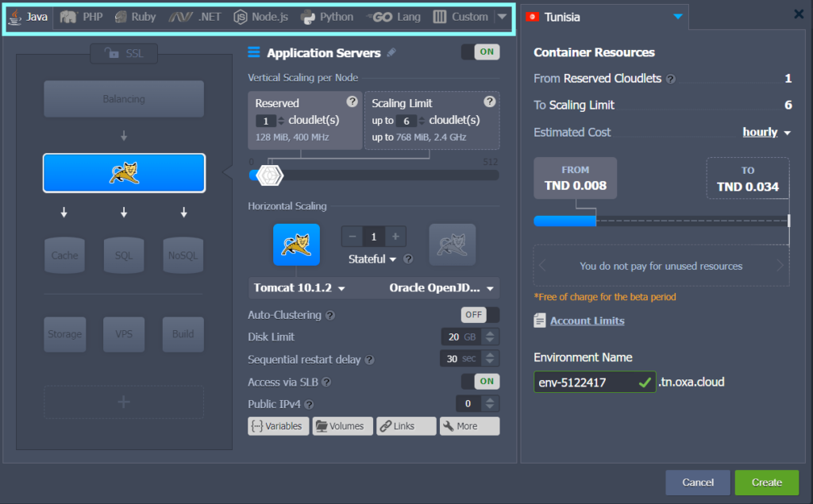This screenshot has width=813, height=504.
Task: Switch to the PHP tab
Action: tap(82, 17)
